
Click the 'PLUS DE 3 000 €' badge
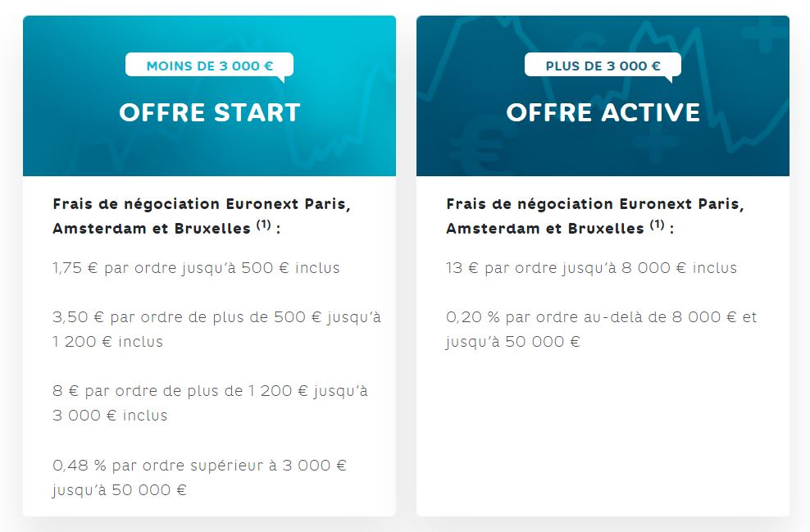point(603,66)
